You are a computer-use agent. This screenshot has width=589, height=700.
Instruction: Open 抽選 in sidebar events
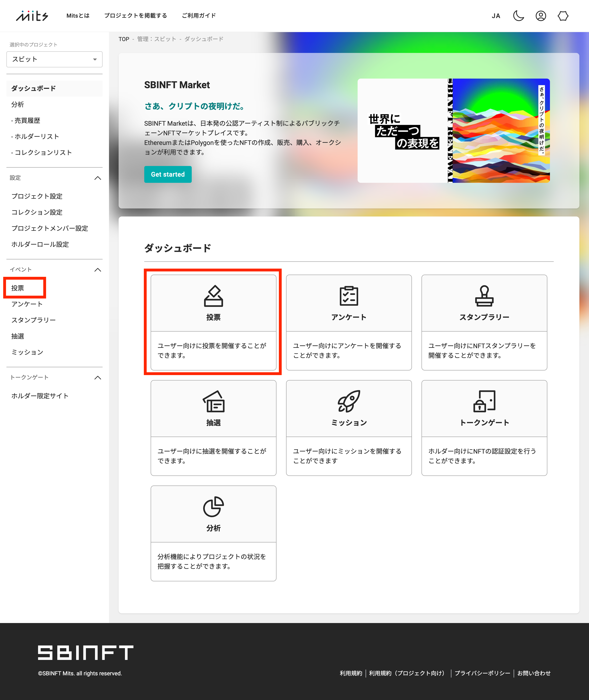click(x=18, y=336)
